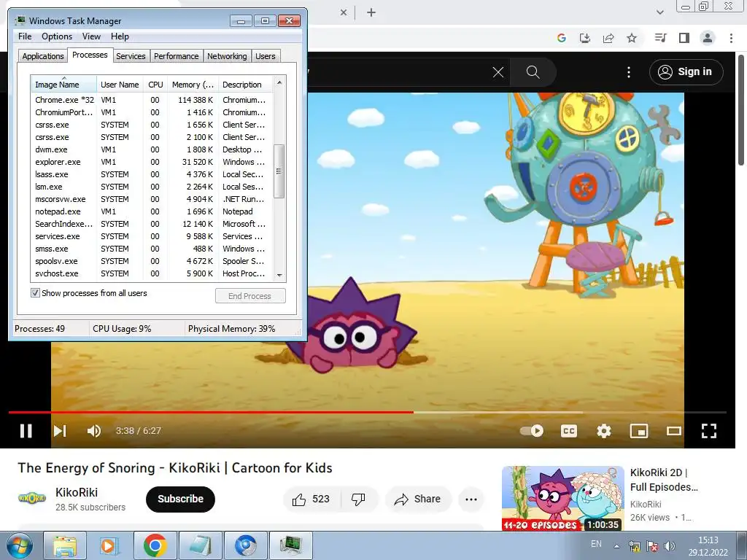Open the 11-20 Episodes video thumbnail

click(562, 498)
